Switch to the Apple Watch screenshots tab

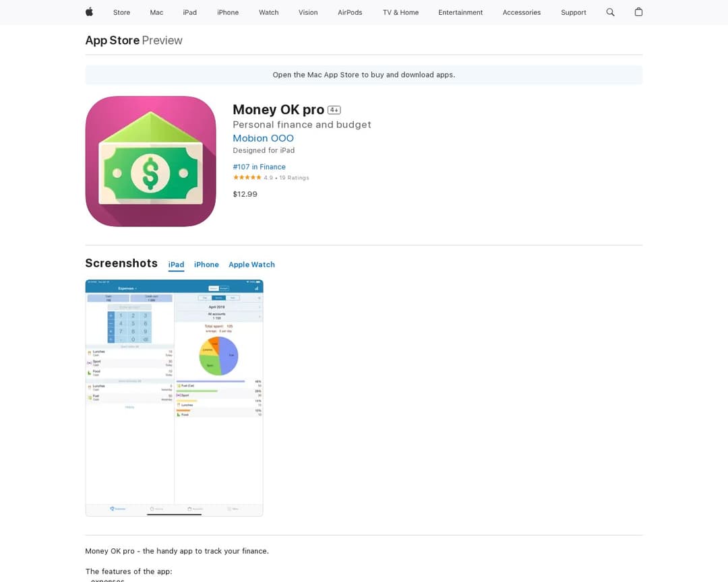click(251, 265)
